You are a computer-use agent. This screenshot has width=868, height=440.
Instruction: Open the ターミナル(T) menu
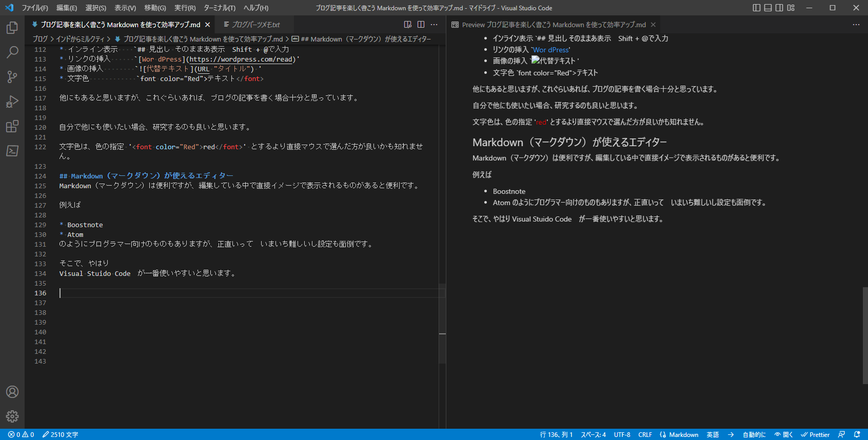tap(220, 8)
